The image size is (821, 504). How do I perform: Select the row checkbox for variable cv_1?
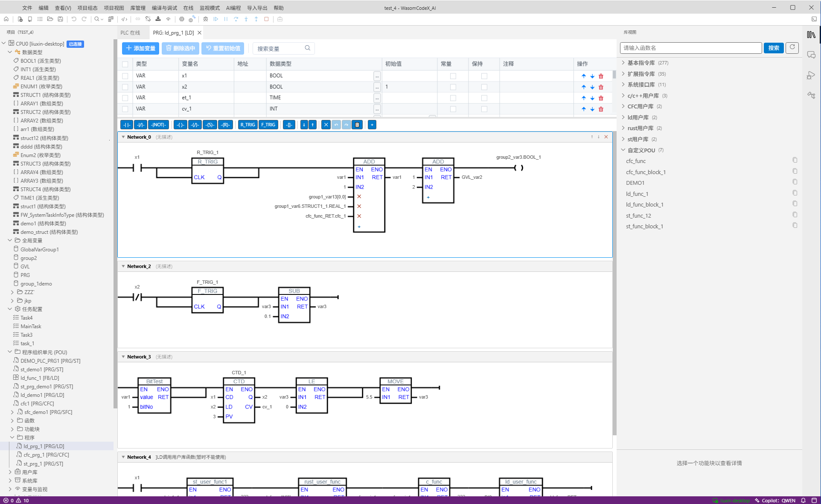pyautogui.click(x=125, y=109)
